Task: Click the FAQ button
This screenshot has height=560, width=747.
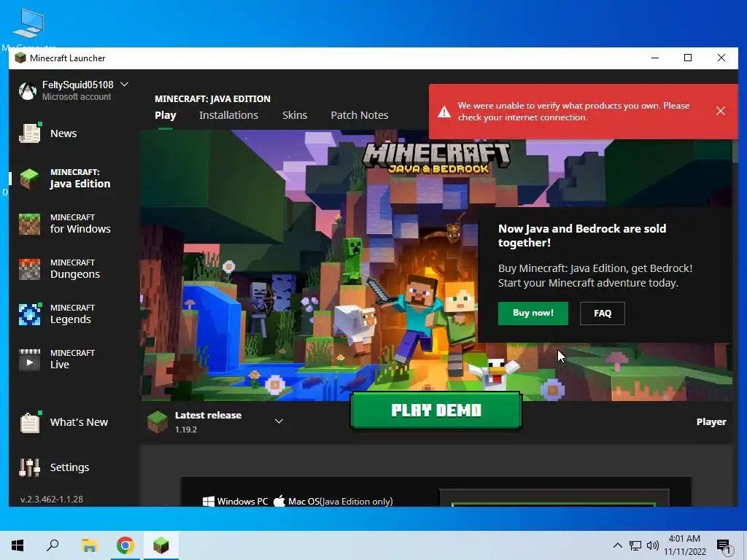Action: (602, 313)
